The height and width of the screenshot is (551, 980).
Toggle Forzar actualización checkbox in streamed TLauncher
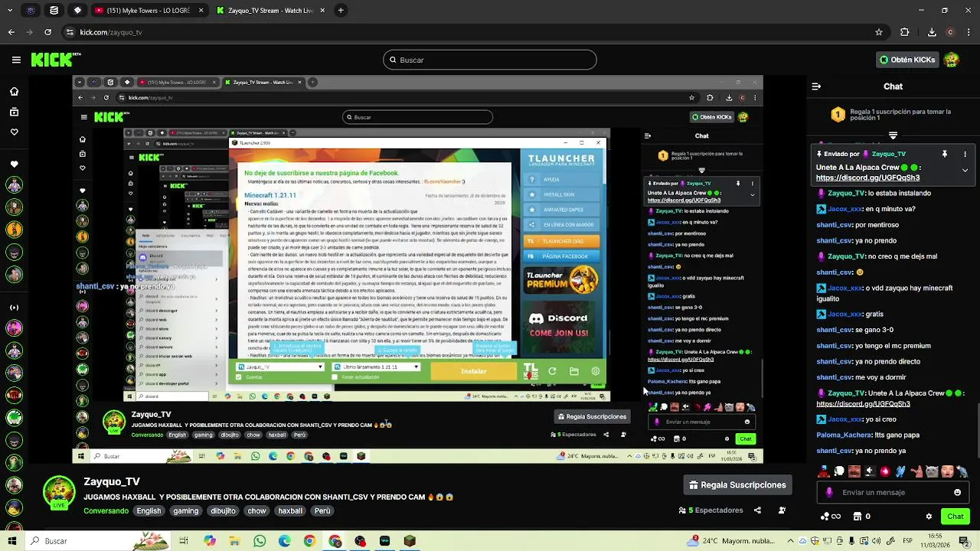point(336,377)
